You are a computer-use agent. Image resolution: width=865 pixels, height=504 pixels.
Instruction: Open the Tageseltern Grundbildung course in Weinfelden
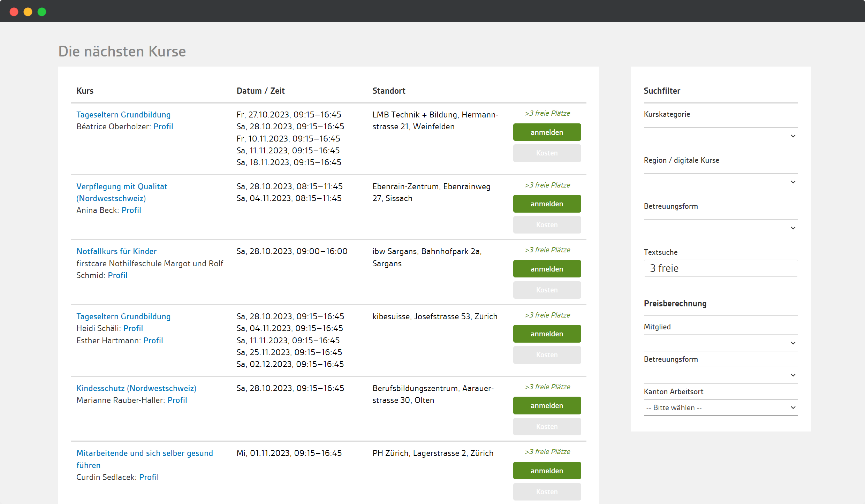coord(123,115)
